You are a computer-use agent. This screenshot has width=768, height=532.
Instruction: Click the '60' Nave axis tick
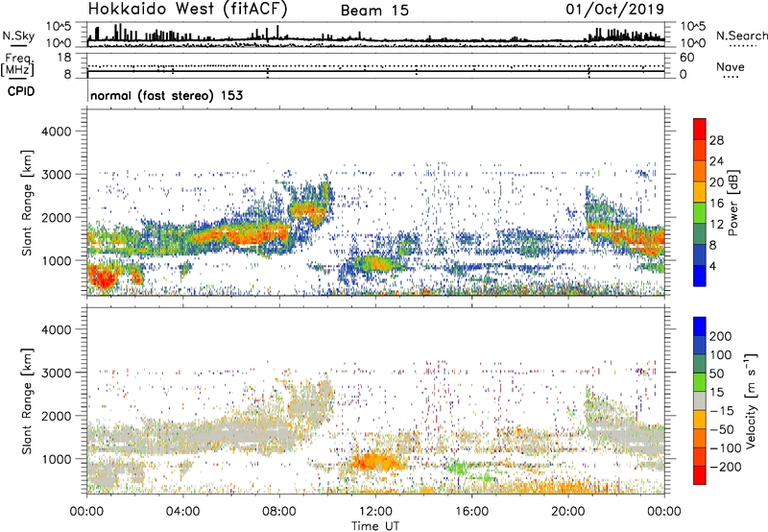click(686, 58)
